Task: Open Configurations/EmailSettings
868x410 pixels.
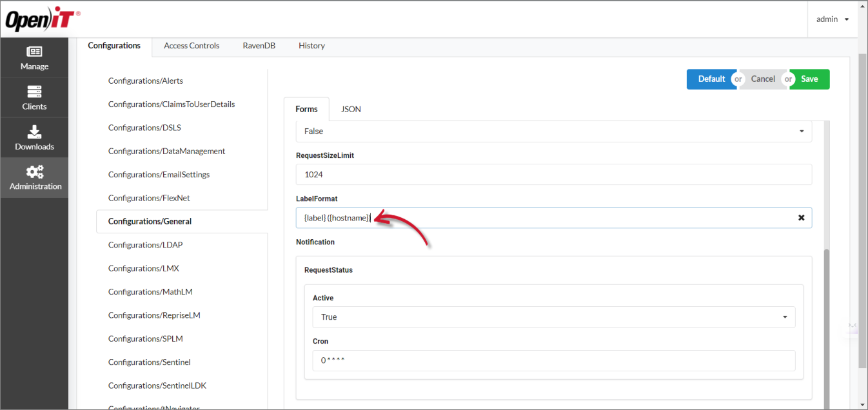Action: [159, 174]
